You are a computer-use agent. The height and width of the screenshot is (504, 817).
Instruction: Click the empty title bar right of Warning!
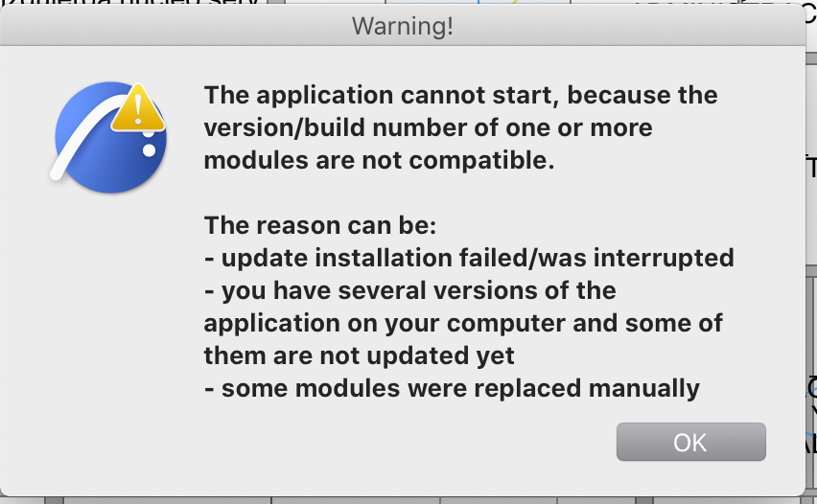point(623,26)
